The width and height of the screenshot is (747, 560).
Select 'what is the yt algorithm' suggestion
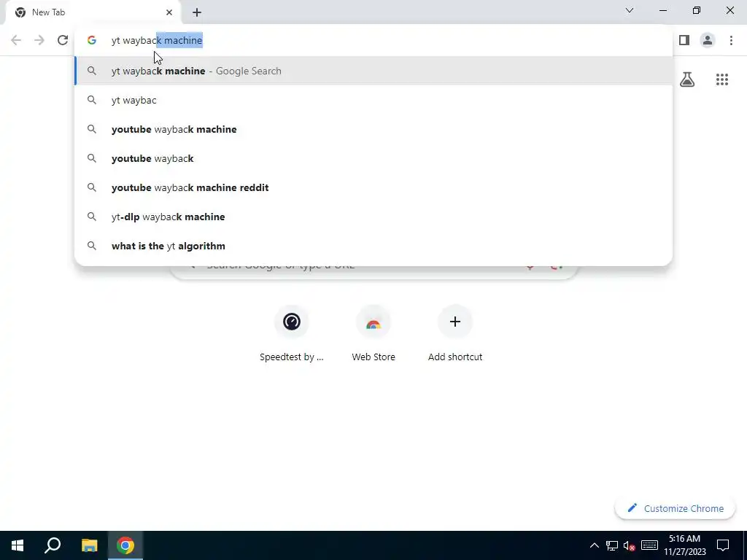pos(373,246)
